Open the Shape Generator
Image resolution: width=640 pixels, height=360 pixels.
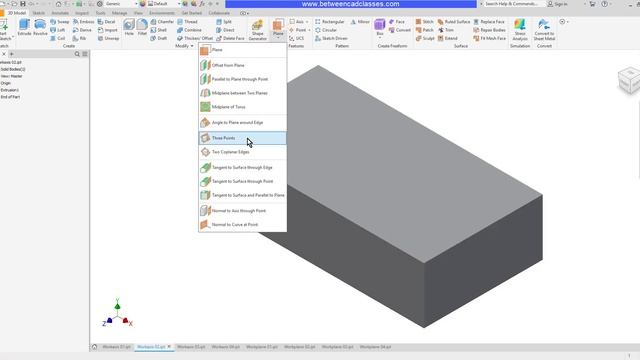coord(258,29)
